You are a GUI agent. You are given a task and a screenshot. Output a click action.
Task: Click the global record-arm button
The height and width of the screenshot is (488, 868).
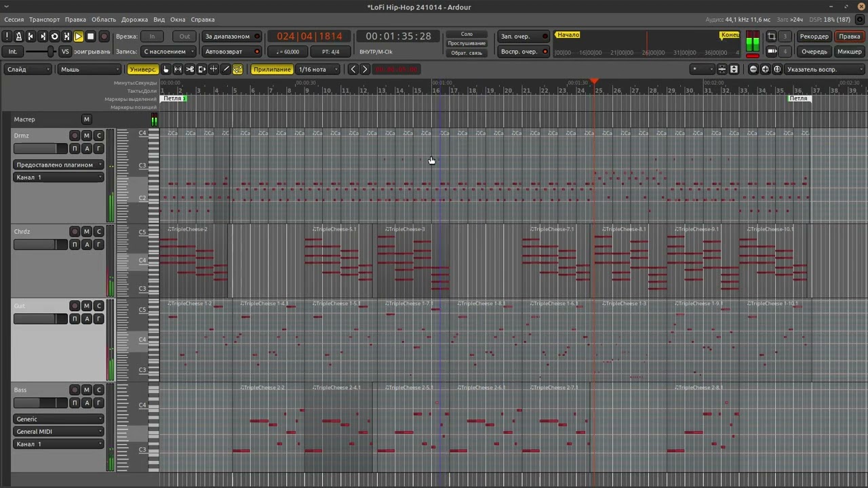click(104, 37)
